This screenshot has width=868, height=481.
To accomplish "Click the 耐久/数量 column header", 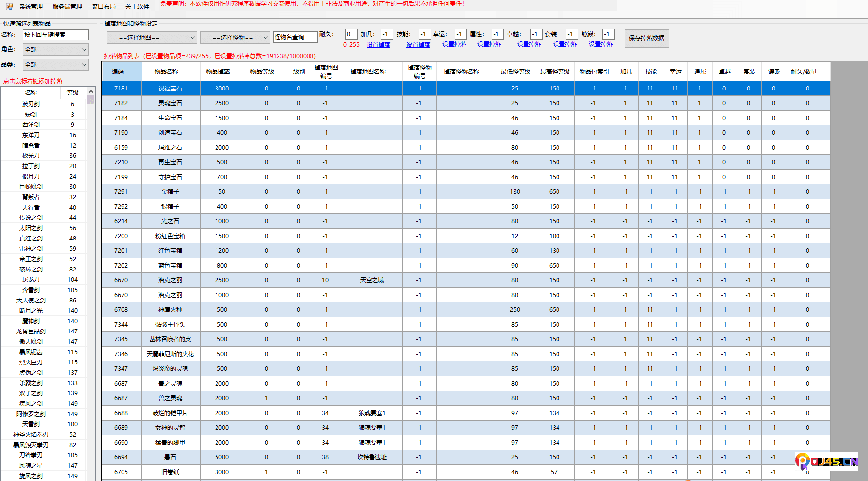I will (808, 72).
